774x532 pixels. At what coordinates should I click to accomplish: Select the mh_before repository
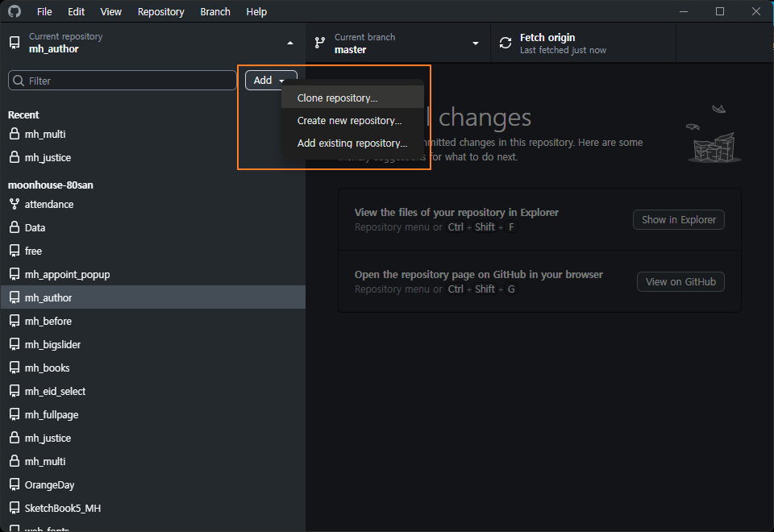pos(152,321)
